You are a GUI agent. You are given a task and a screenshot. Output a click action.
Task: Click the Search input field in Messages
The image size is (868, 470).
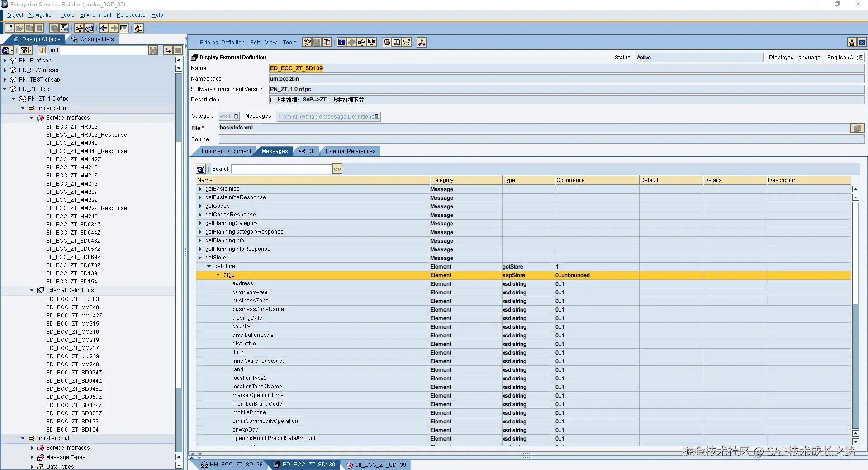click(282, 169)
